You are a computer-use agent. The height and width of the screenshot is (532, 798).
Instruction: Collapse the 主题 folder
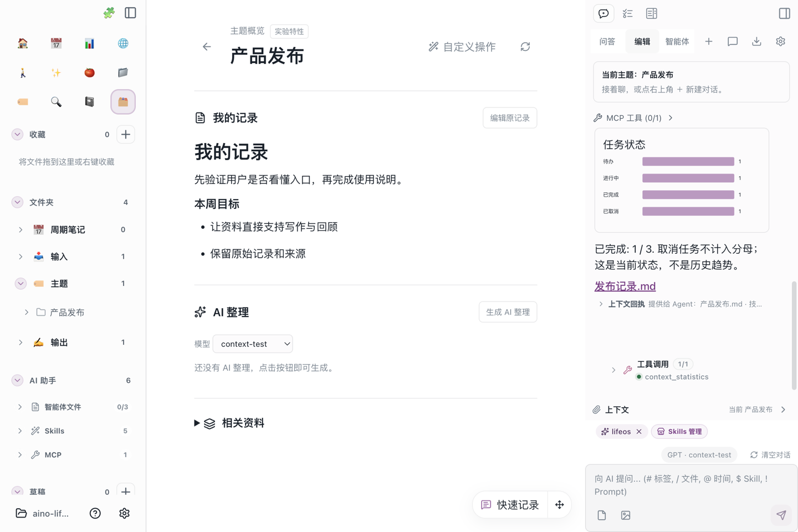coord(21,284)
